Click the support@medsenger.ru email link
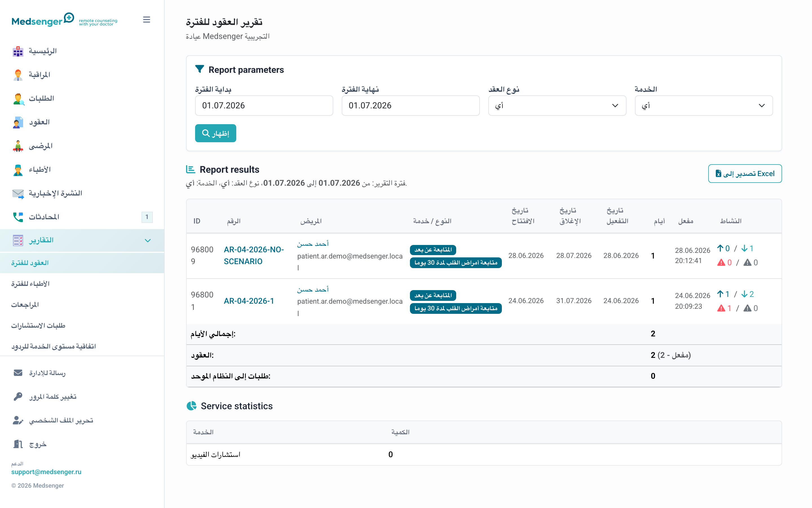The height and width of the screenshot is (508, 812). 46,472
